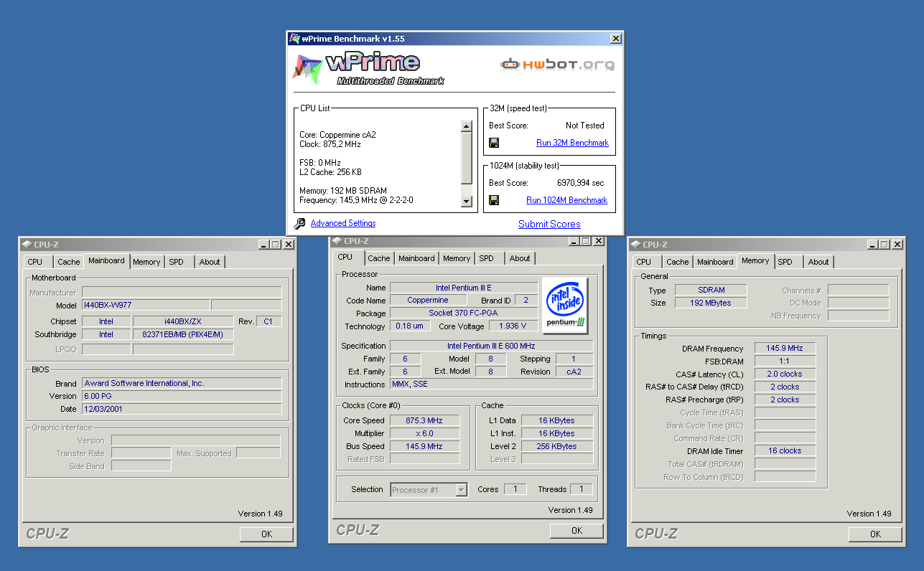Open Memory tab in Mainboard window
Screen dimensions: 924x571
[x=146, y=262]
